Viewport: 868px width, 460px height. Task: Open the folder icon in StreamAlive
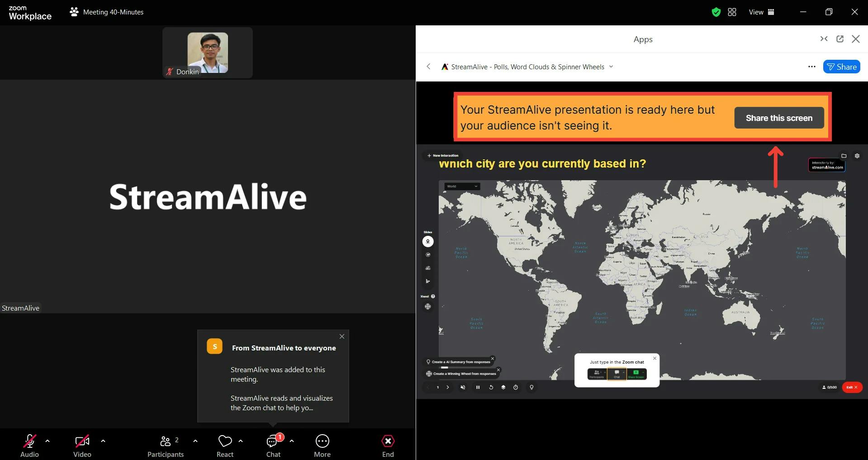(x=844, y=156)
